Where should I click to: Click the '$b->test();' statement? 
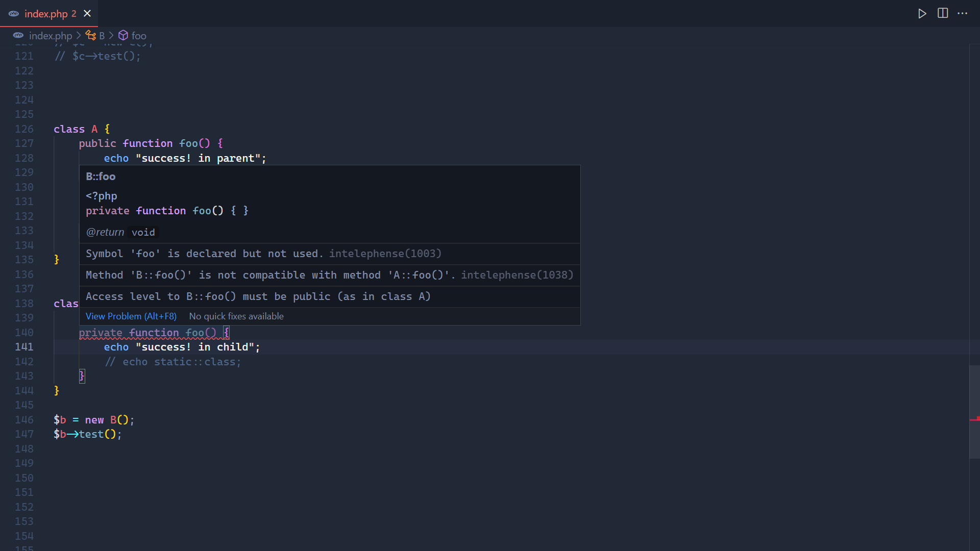point(88,434)
